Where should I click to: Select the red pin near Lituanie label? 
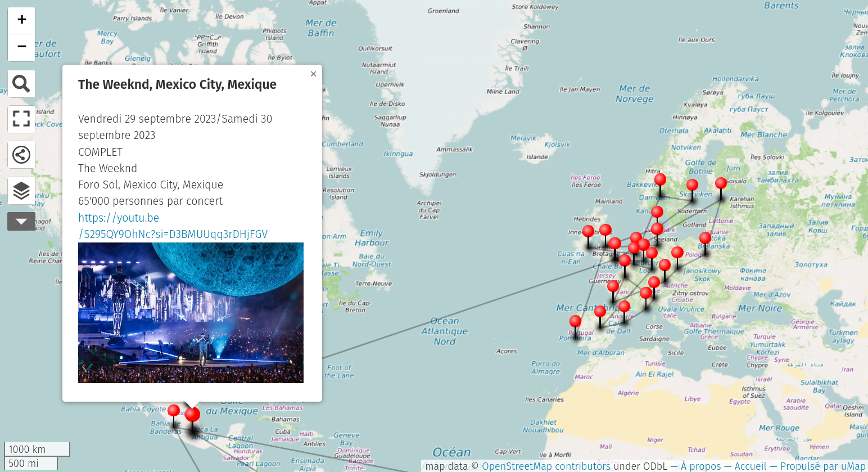(x=705, y=239)
